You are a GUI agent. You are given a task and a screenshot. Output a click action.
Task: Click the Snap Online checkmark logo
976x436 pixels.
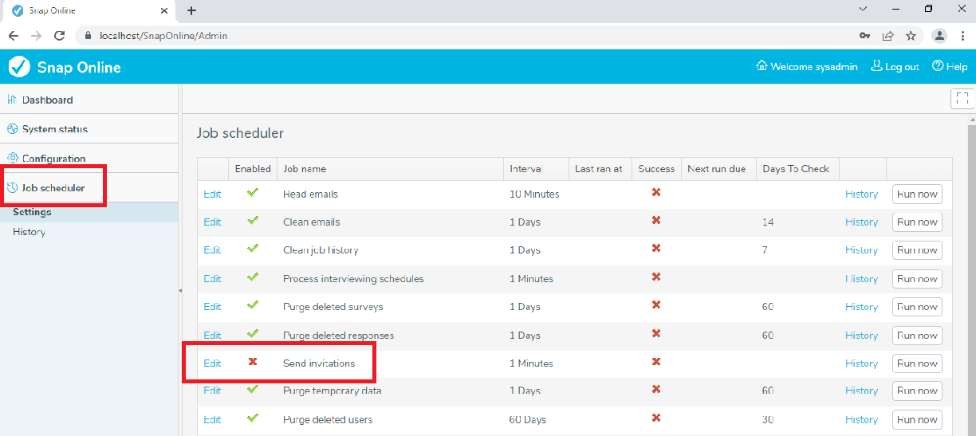pos(19,67)
